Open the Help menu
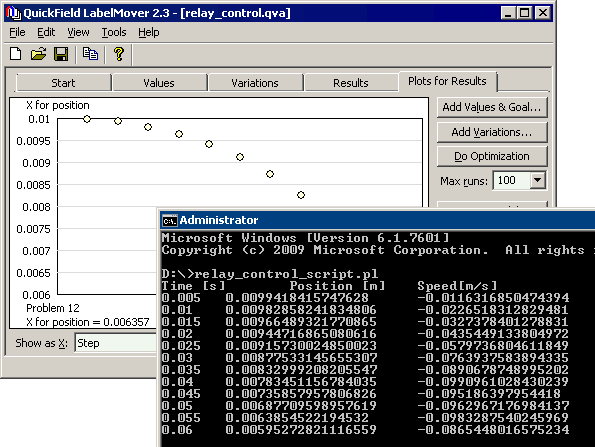Screen dimensions: 595x447 pyautogui.click(x=148, y=33)
